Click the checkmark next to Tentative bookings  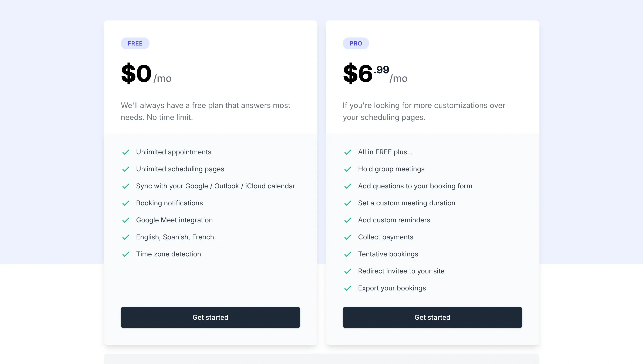click(348, 254)
